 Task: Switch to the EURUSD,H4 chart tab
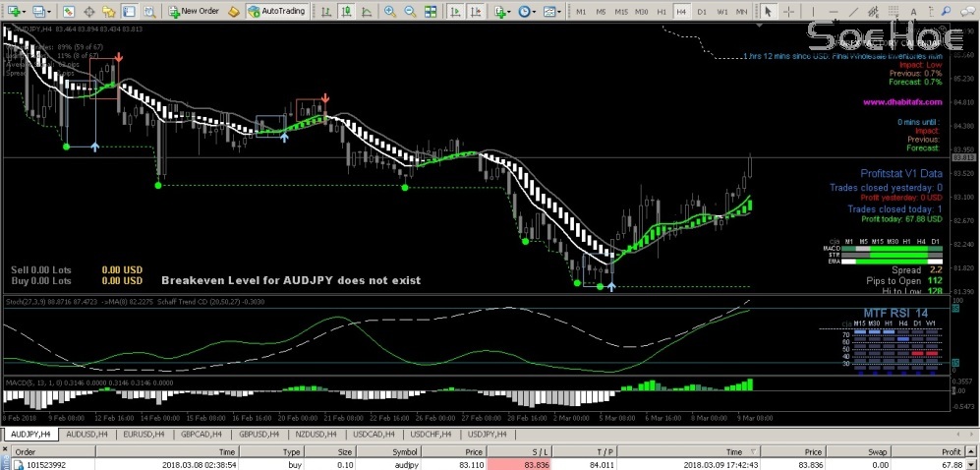point(146,433)
